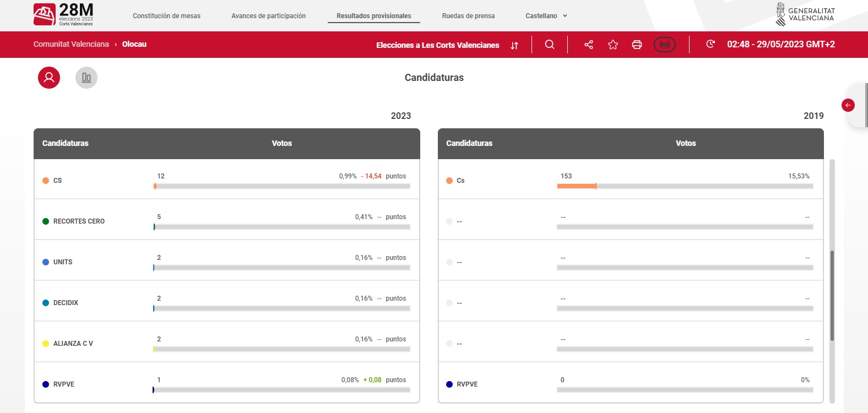Click Comunitat Valenciana breadcrumb link
This screenshot has width=868, height=413.
click(x=71, y=44)
